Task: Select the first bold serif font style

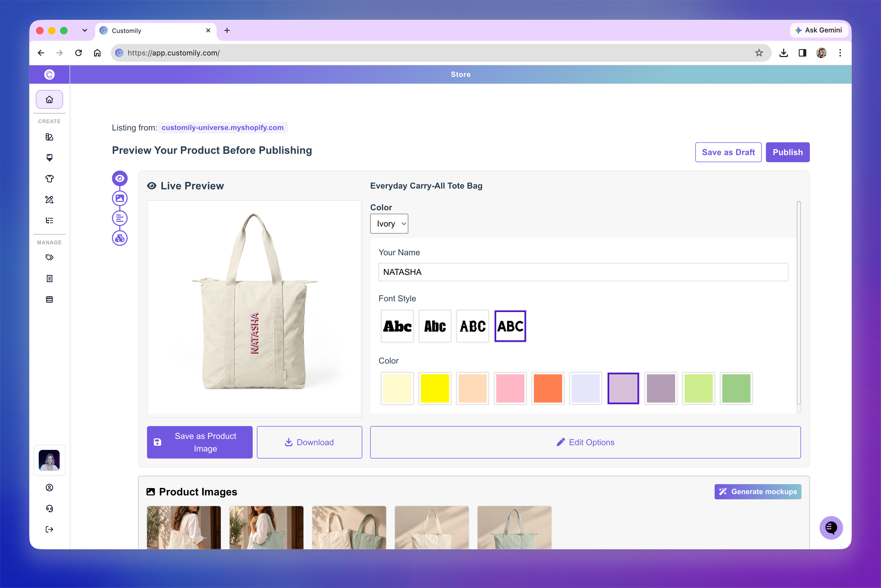Action: coord(397,326)
